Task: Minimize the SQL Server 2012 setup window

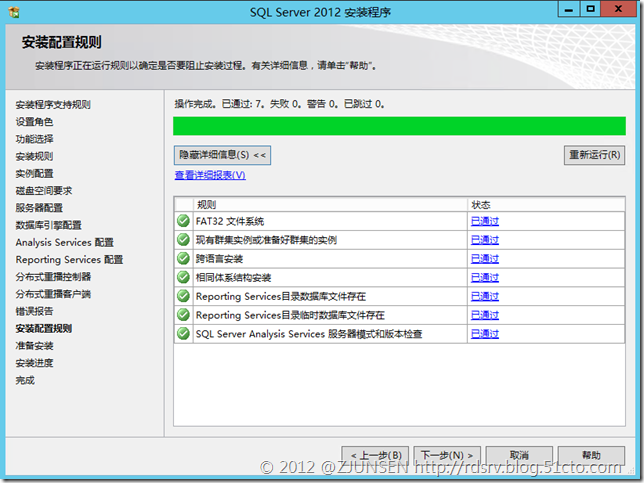Action: pyautogui.click(x=569, y=9)
